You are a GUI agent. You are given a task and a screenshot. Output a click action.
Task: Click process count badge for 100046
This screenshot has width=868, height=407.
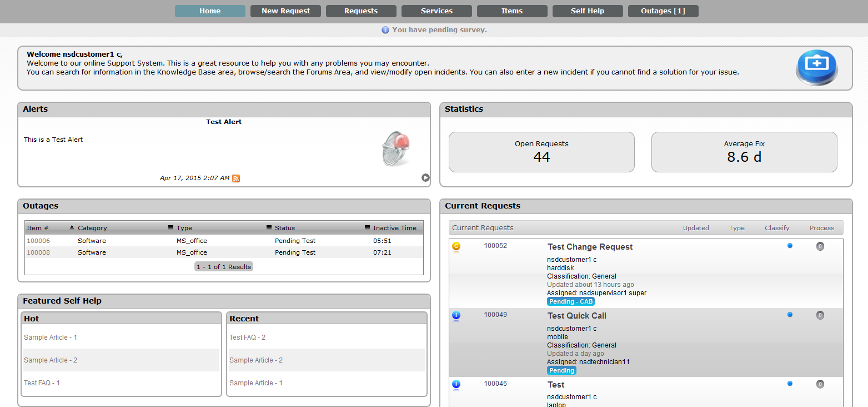[x=820, y=384]
